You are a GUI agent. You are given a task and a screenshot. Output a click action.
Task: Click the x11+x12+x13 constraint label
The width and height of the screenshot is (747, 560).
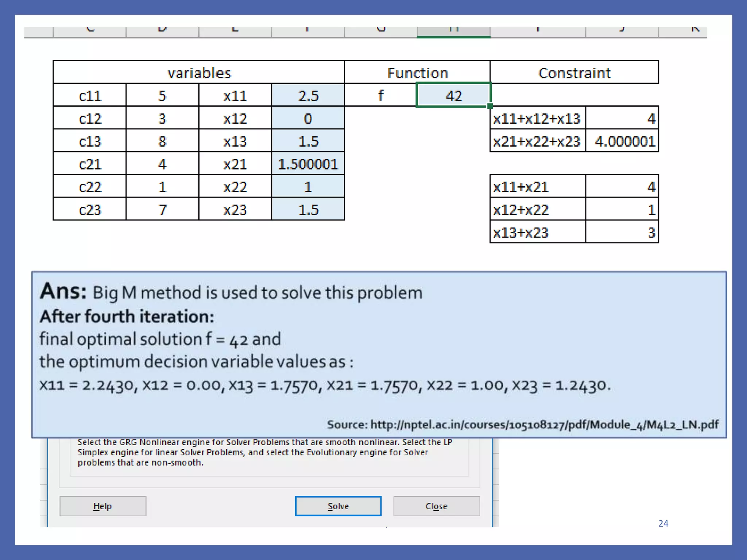click(538, 118)
